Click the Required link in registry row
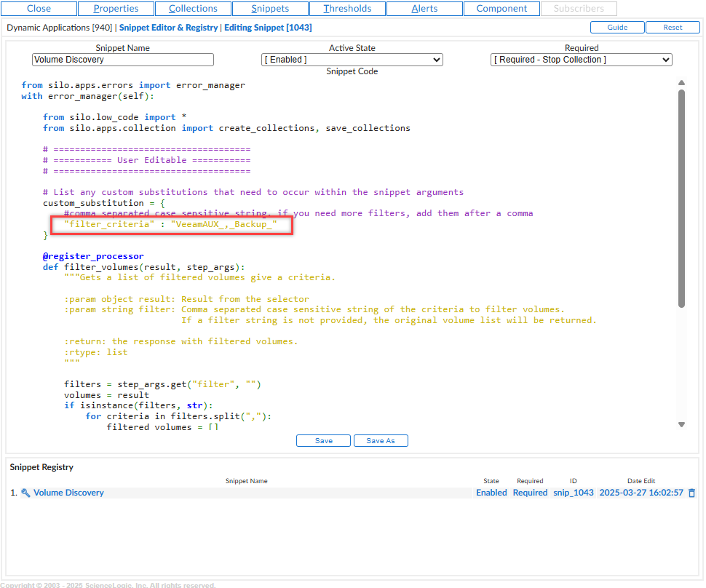Viewport: 706px width, 588px height. coord(530,493)
